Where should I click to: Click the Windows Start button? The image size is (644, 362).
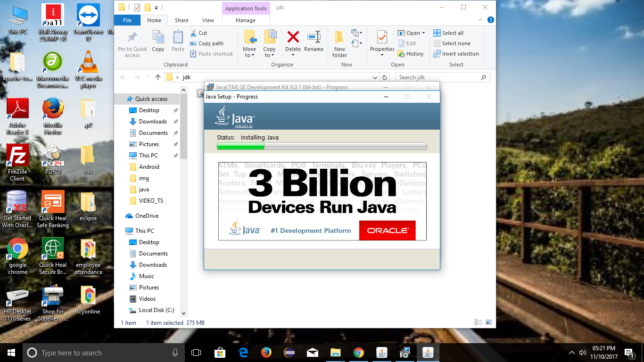[x=11, y=353]
